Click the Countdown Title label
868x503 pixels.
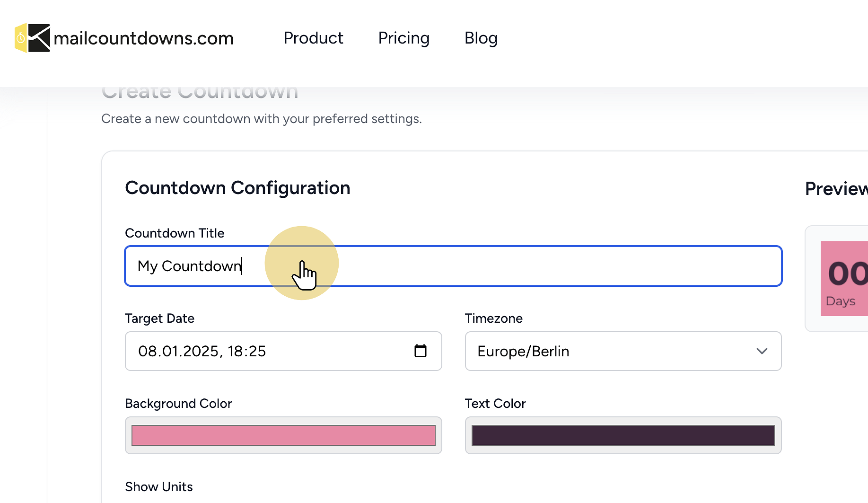coord(175,233)
